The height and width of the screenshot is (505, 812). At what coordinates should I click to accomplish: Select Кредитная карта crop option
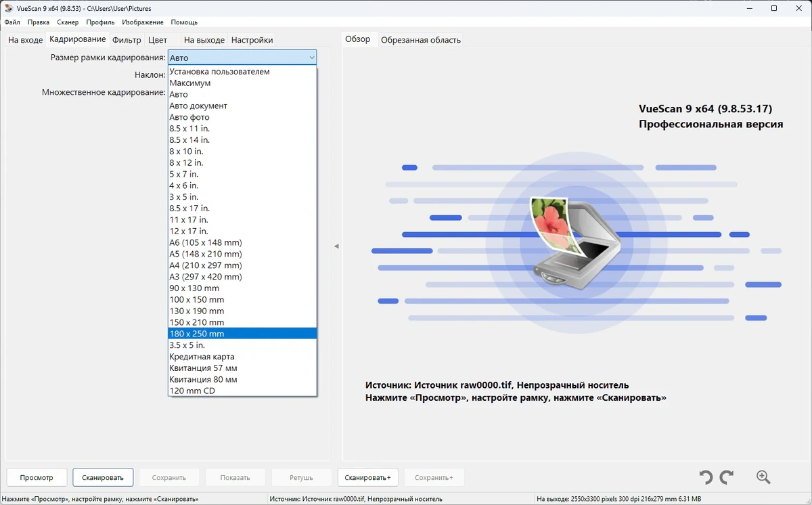(242, 356)
